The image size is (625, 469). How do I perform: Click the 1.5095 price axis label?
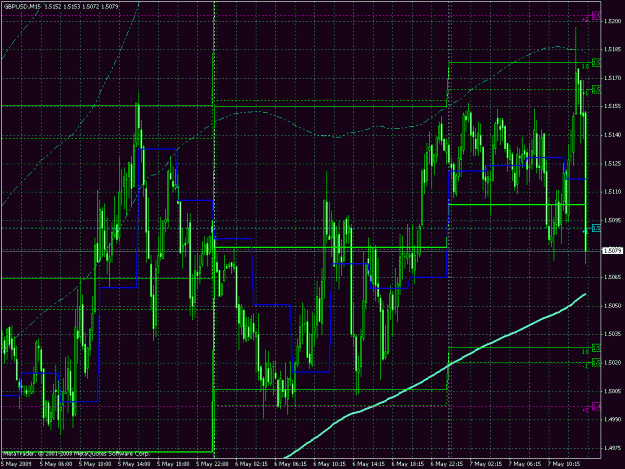pyautogui.click(x=613, y=220)
